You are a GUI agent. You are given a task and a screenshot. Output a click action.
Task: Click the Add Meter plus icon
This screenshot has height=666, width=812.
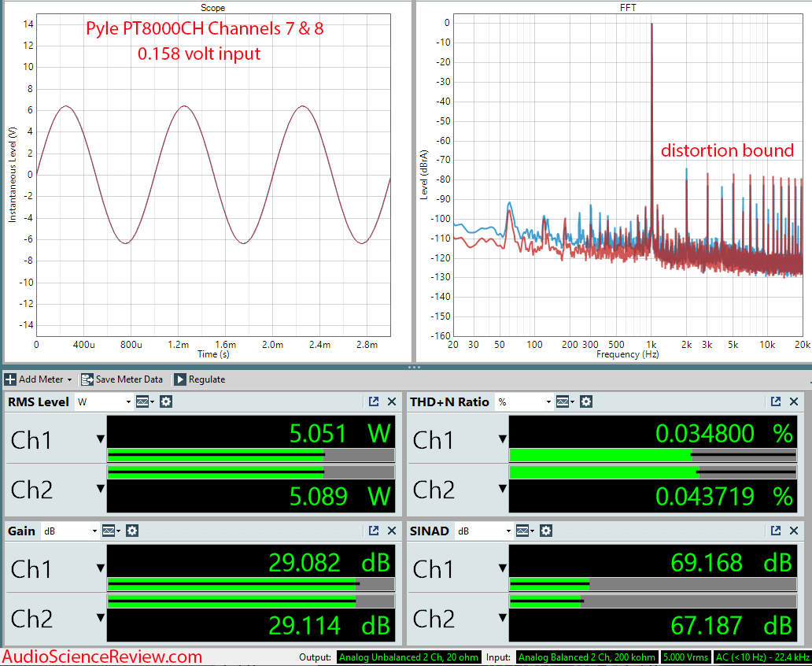(x=10, y=379)
